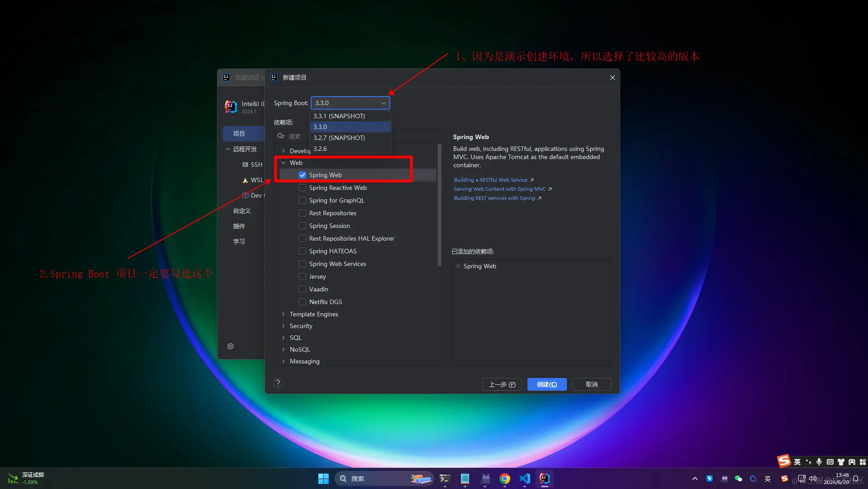The width and height of the screenshot is (868, 489).
Task: Click the 上一步 (P) button
Action: click(502, 384)
